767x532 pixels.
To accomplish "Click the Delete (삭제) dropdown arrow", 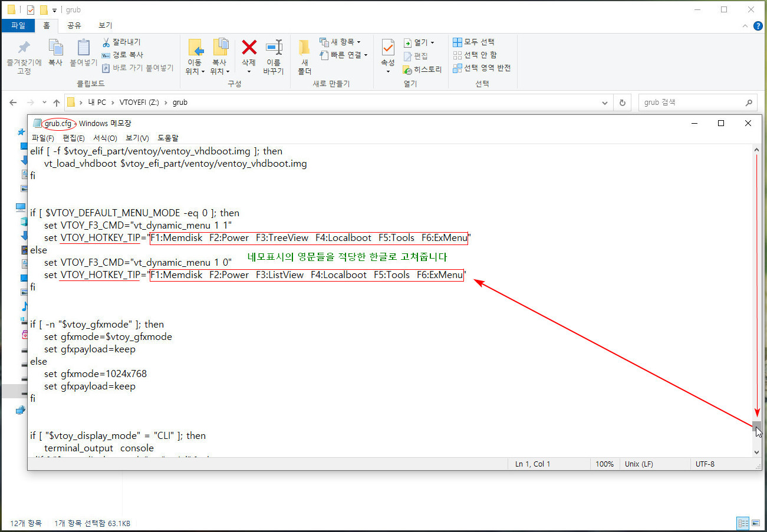I will pos(249,72).
